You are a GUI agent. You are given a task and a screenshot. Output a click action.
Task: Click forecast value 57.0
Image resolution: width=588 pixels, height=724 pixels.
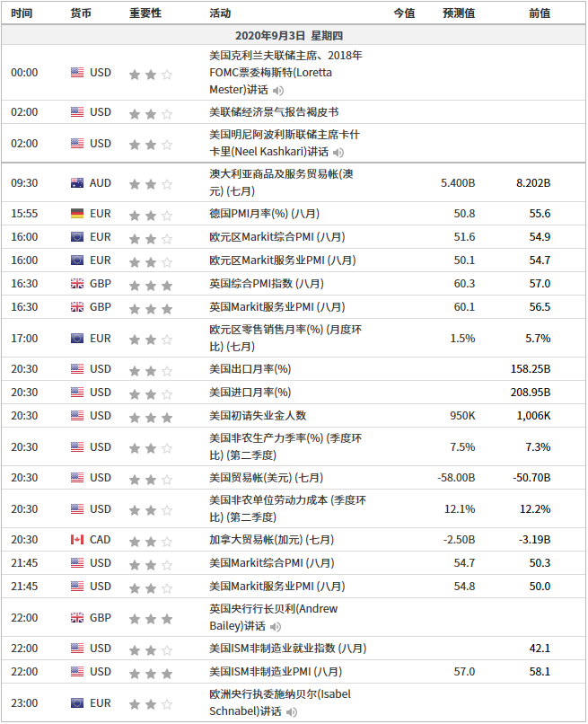pos(464,671)
